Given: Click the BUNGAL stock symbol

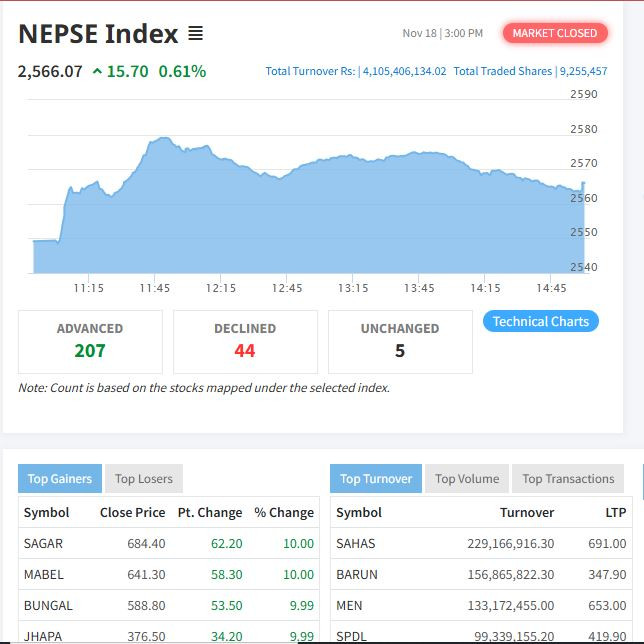Looking at the screenshot, I should (x=46, y=606).
